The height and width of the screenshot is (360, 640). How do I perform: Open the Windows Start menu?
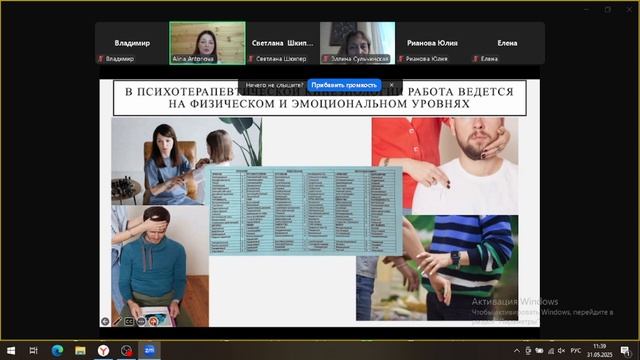point(11,351)
